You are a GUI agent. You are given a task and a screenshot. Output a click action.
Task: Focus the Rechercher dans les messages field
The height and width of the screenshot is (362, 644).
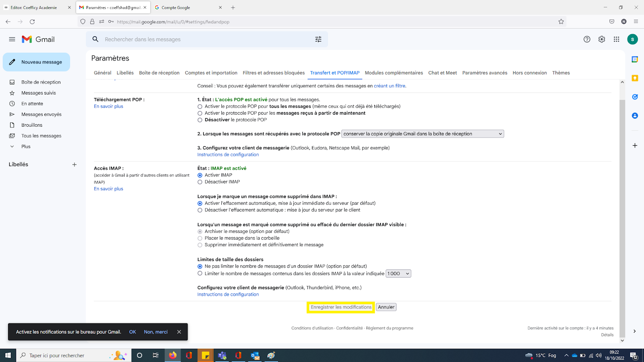[x=207, y=39]
